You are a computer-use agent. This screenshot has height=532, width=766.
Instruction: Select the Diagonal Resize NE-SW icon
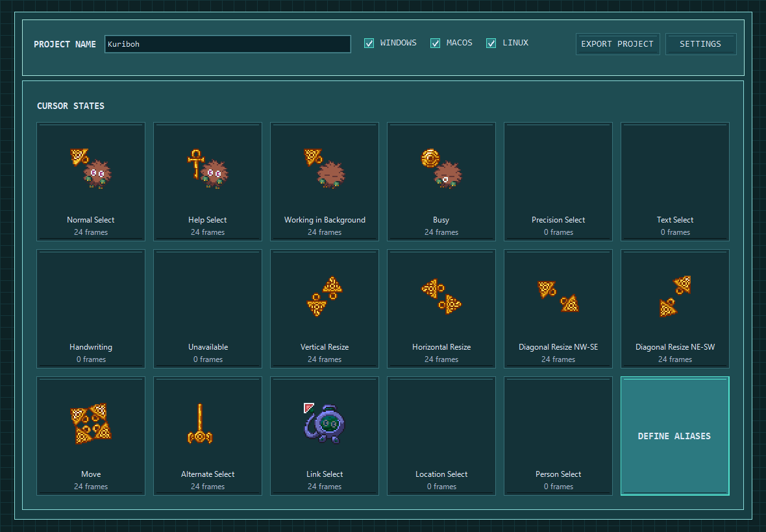(x=675, y=296)
